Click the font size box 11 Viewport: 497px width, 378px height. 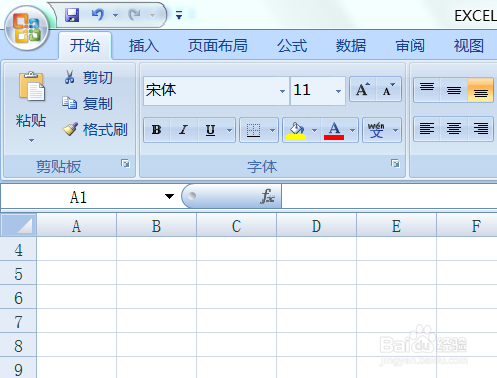[312, 90]
